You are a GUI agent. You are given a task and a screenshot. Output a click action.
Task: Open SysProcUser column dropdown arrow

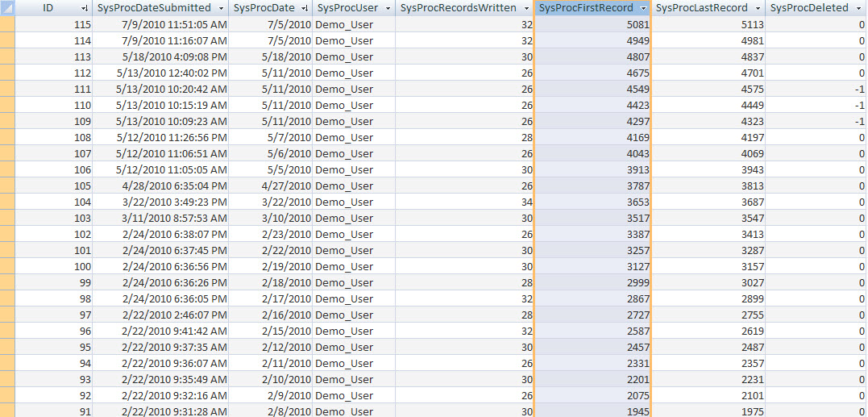coord(388,8)
